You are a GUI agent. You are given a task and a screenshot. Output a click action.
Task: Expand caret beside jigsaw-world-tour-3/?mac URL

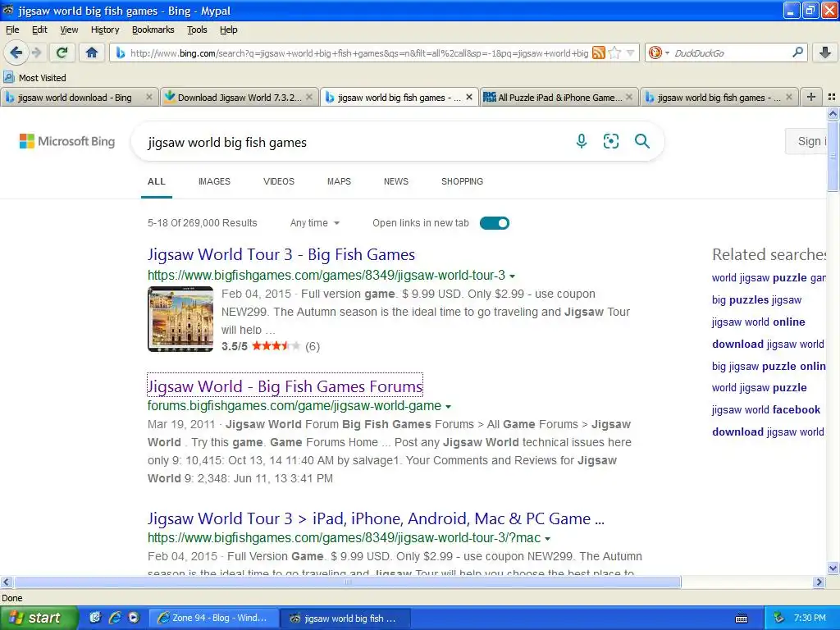point(547,539)
